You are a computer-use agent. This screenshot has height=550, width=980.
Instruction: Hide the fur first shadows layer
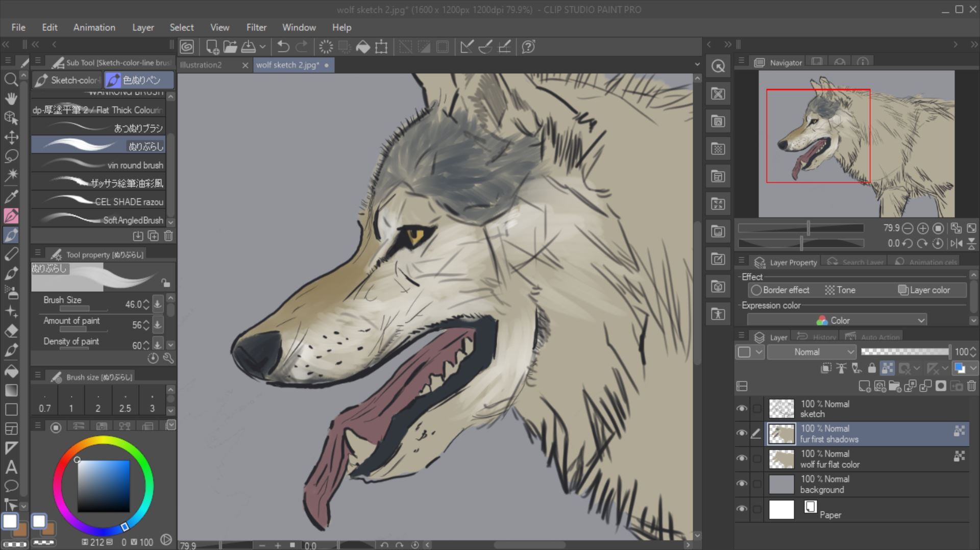742,433
